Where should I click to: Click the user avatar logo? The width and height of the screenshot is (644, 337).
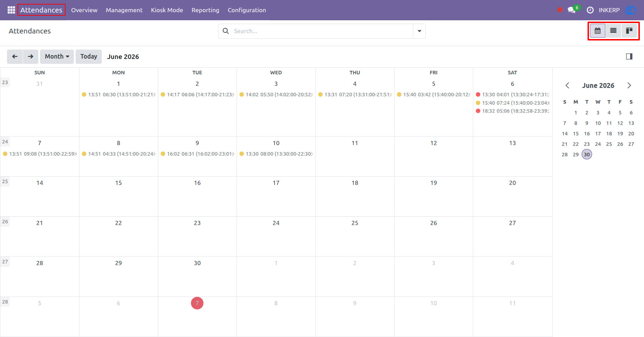[x=631, y=10]
